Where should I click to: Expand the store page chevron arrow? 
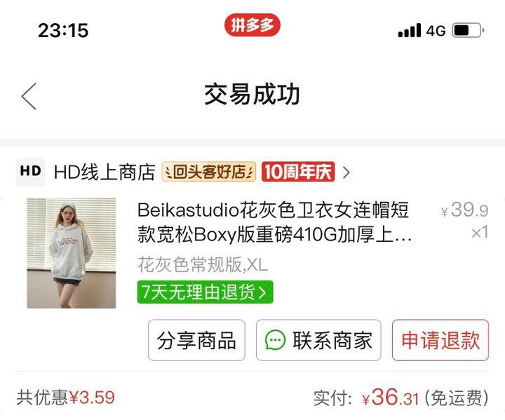pyautogui.click(x=346, y=172)
